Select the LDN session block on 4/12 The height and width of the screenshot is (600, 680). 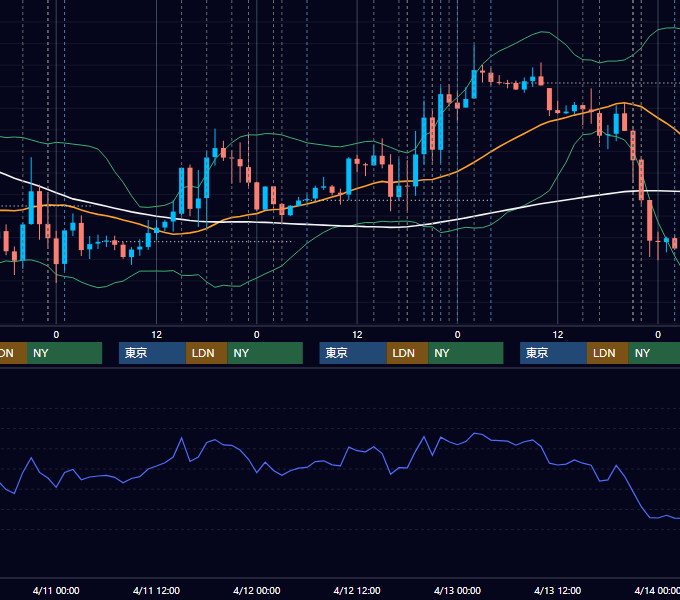407,353
